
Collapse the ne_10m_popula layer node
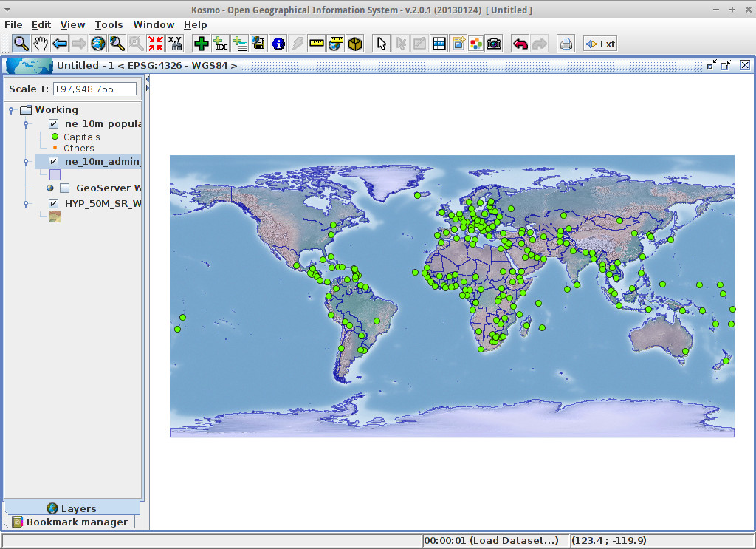(x=26, y=124)
